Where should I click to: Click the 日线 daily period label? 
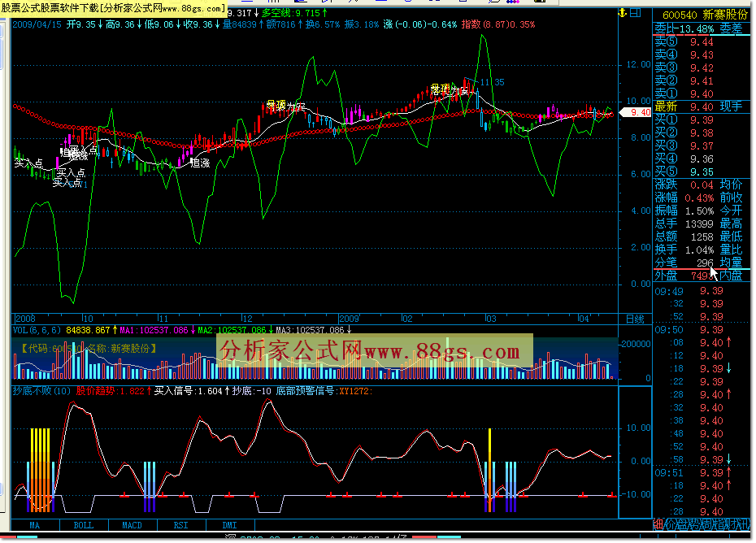(635, 319)
